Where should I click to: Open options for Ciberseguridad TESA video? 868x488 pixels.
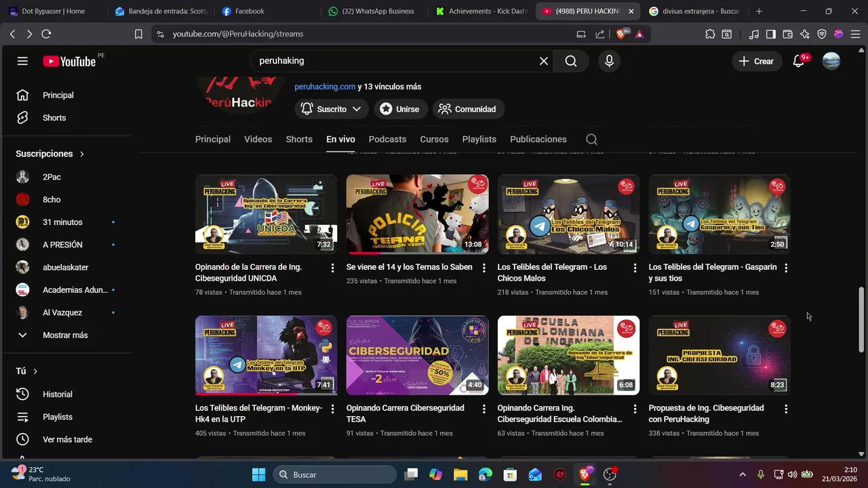tap(484, 409)
